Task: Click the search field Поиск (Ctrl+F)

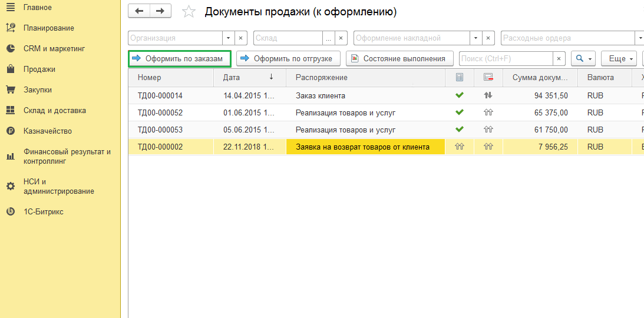Action: tap(505, 59)
